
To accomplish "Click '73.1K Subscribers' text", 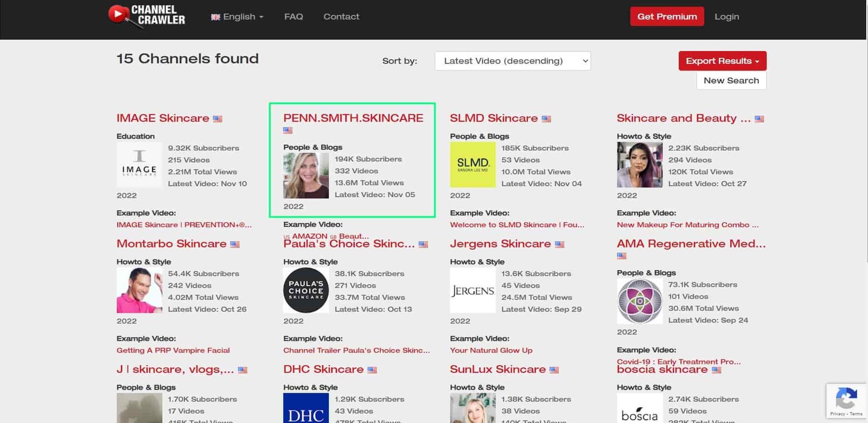I will click(x=703, y=285).
